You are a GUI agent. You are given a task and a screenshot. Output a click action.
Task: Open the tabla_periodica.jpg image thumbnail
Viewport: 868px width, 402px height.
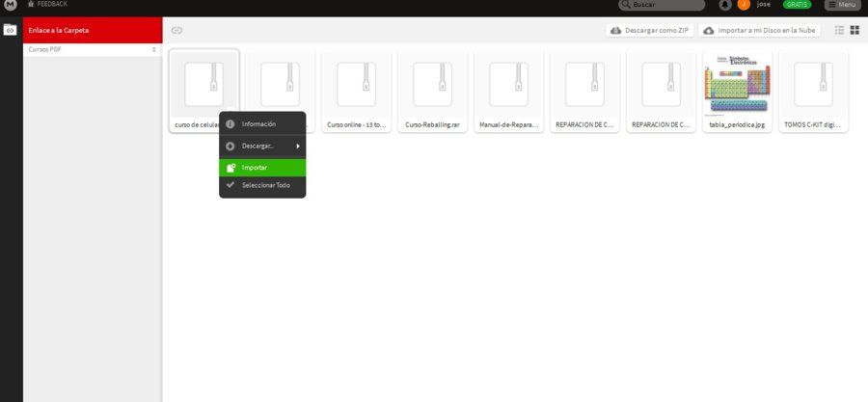738,84
